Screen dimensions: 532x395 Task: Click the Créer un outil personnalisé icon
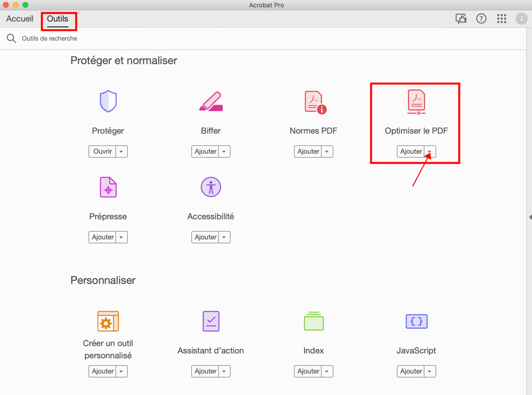[x=108, y=321]
